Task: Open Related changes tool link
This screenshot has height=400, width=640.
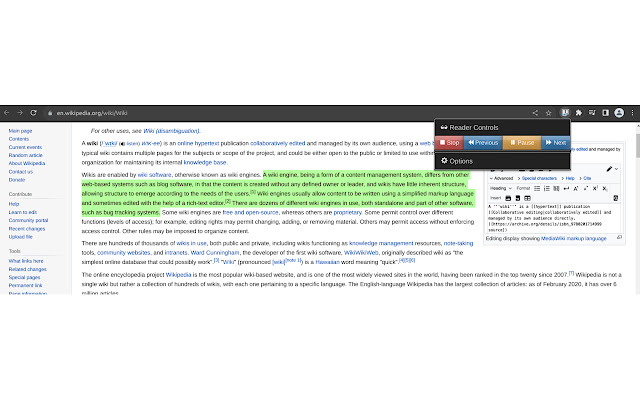Action: click(x=27, y=269)
